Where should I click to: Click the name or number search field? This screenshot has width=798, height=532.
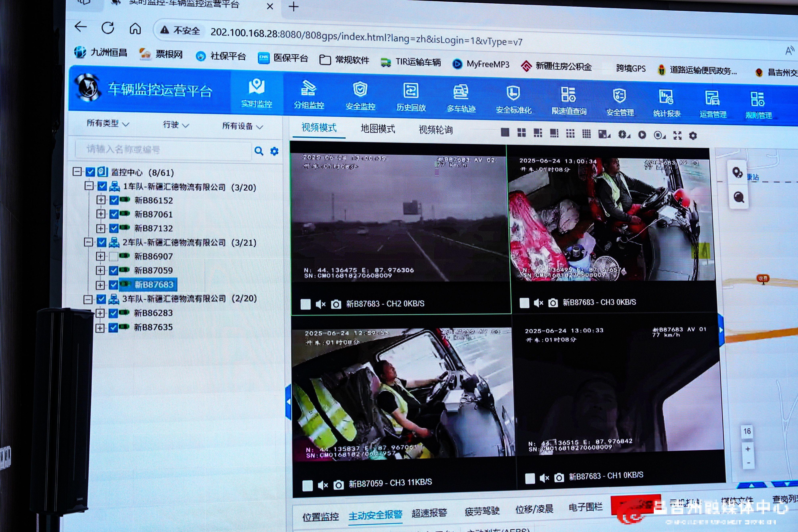163,149
